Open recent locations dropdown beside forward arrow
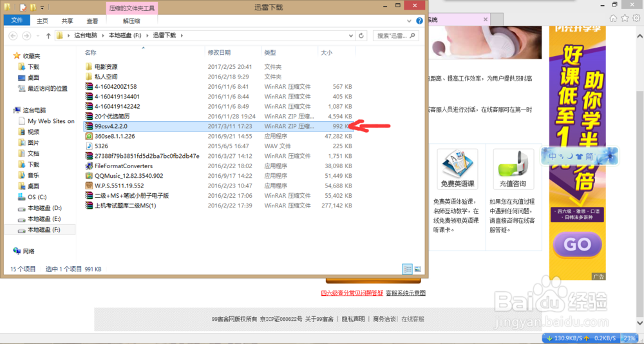The image size is (644, 344). (x=38, y=36)
